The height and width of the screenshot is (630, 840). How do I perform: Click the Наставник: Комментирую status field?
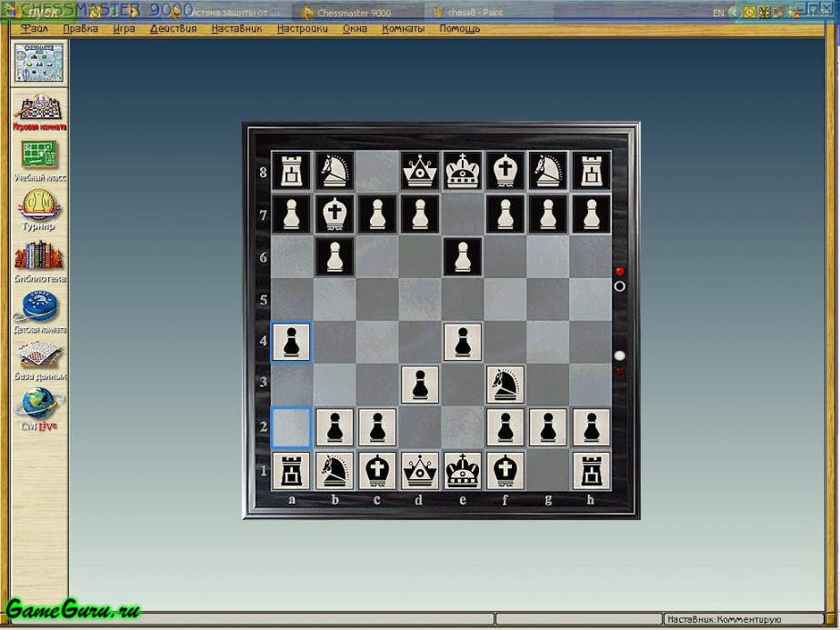coord(743,620)
